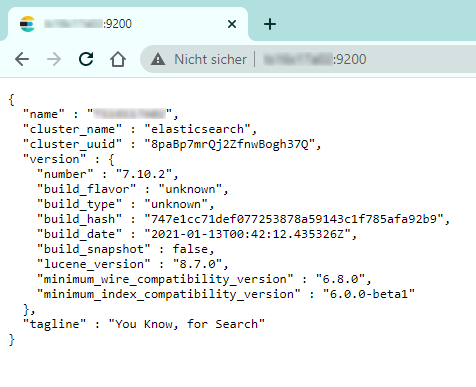Click the lucene_version value "8.7.0"

(197, 264)
